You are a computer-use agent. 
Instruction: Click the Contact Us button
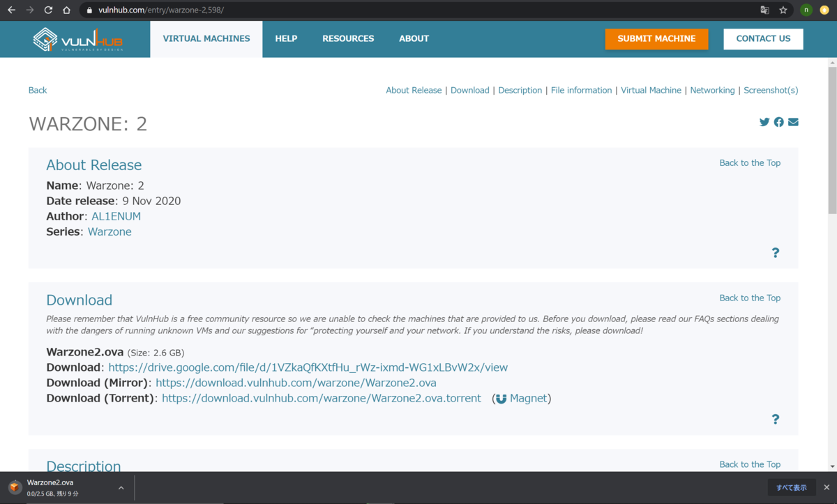(763, 39)
